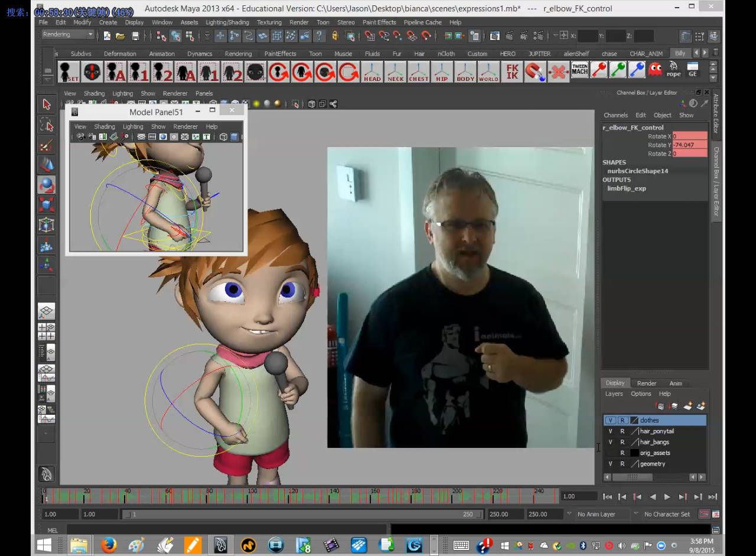Open the Pipeline Cache menu
The width and height of the screenshot is (756, 556).
tap(423, 22)
